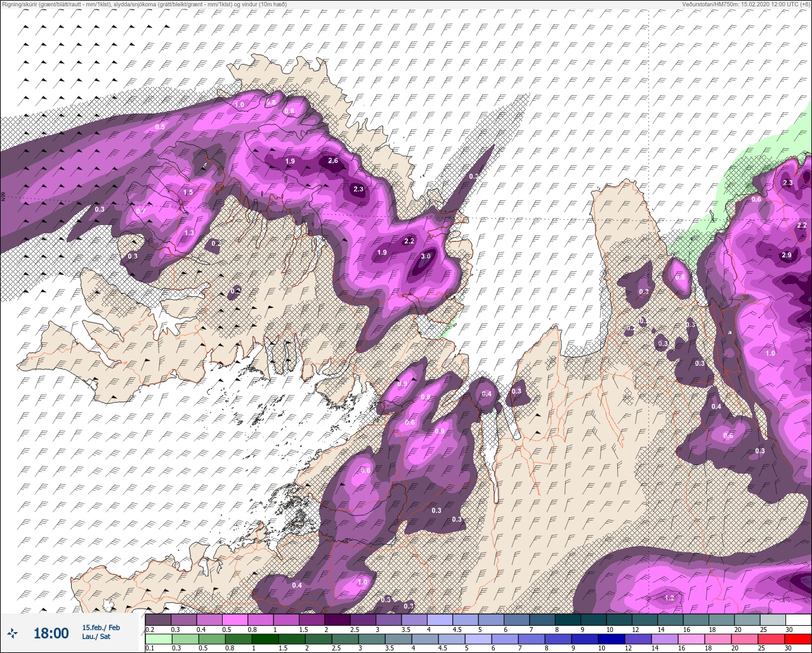
Task: Pick the upper legend row swatch for 25
Action: coord(773,619)
